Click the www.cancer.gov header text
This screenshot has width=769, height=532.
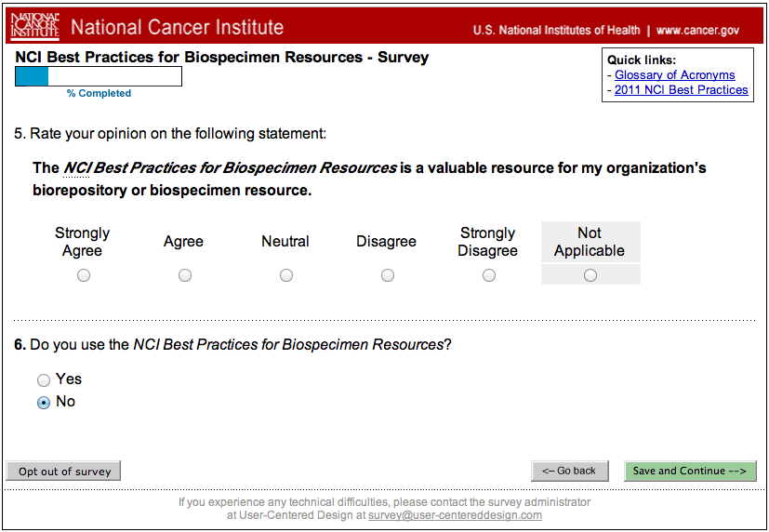tap(697, 31)
